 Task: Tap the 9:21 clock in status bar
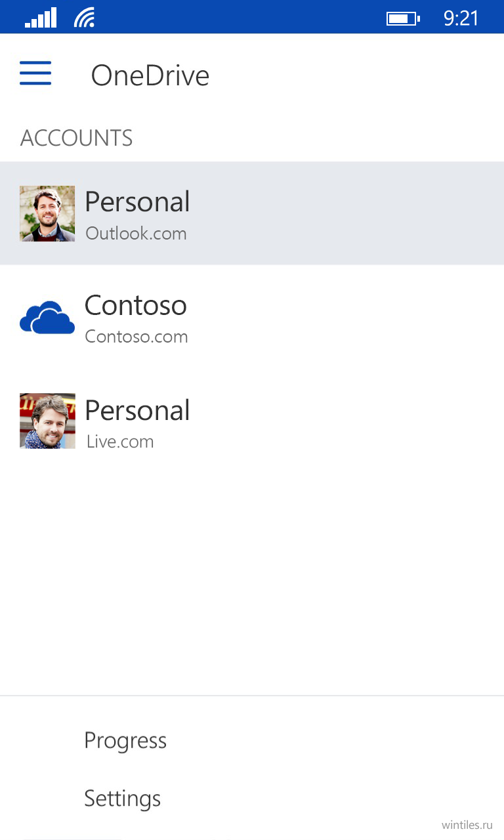[461, 18]
